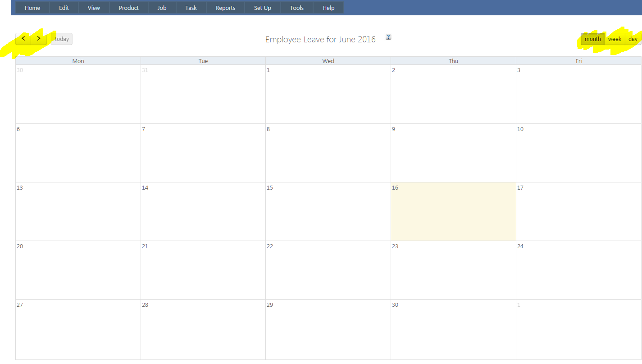Click the today button
Screen dimensions: 642x364
point(62,39)
